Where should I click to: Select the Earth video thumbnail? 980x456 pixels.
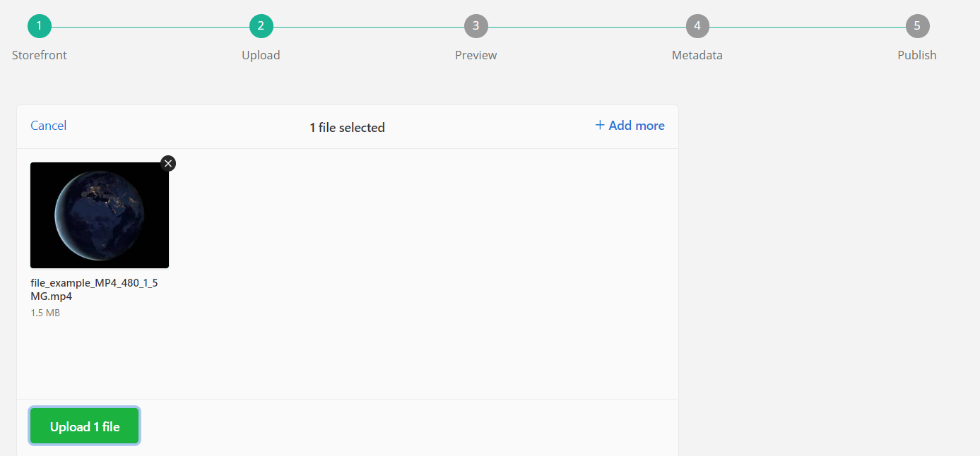(100, 215)
